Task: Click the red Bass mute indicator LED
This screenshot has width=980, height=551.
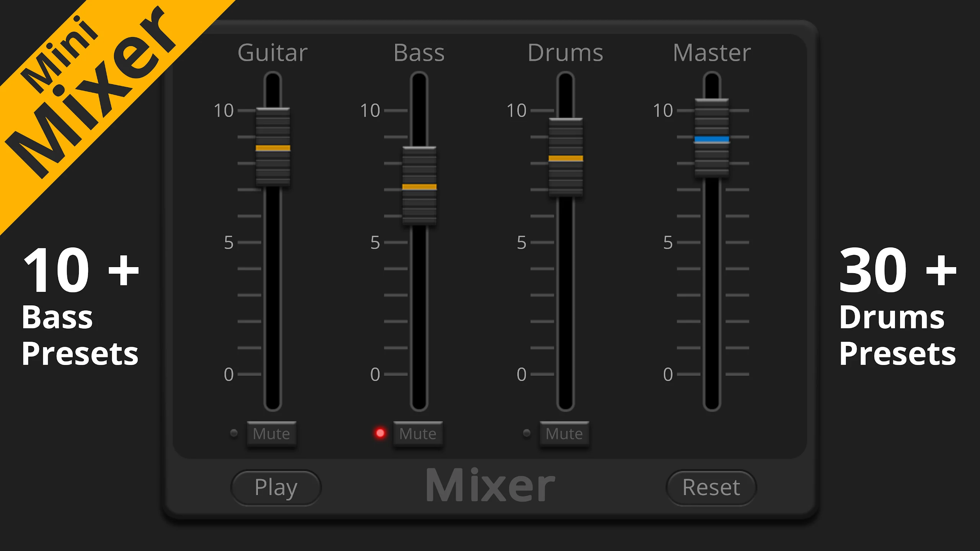Action: (380, 433)
